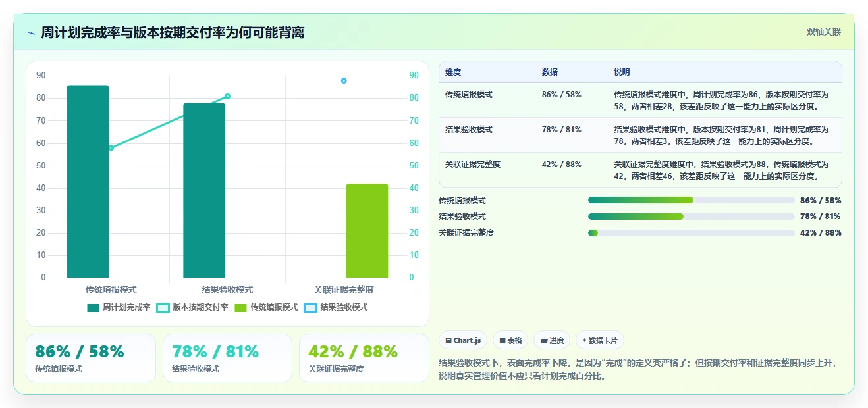Click x-axis label 传统填报模式 under chart

coord(111,290)
